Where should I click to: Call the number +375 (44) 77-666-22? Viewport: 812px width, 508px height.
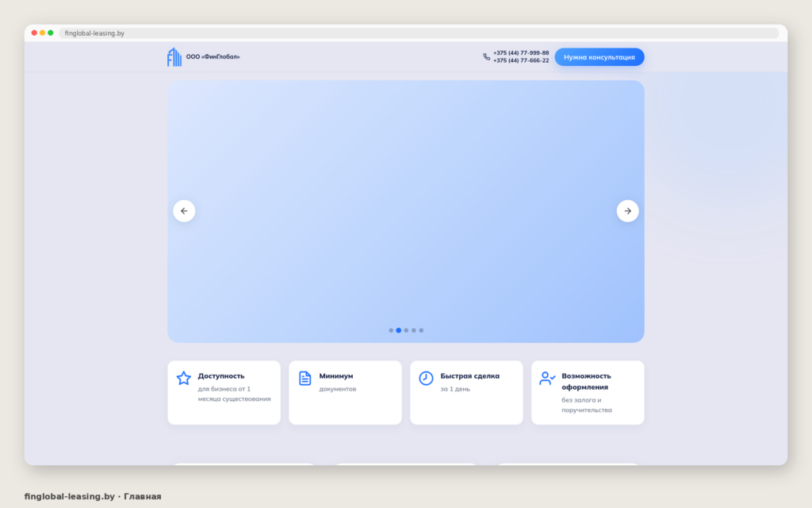tap(521, 60)
